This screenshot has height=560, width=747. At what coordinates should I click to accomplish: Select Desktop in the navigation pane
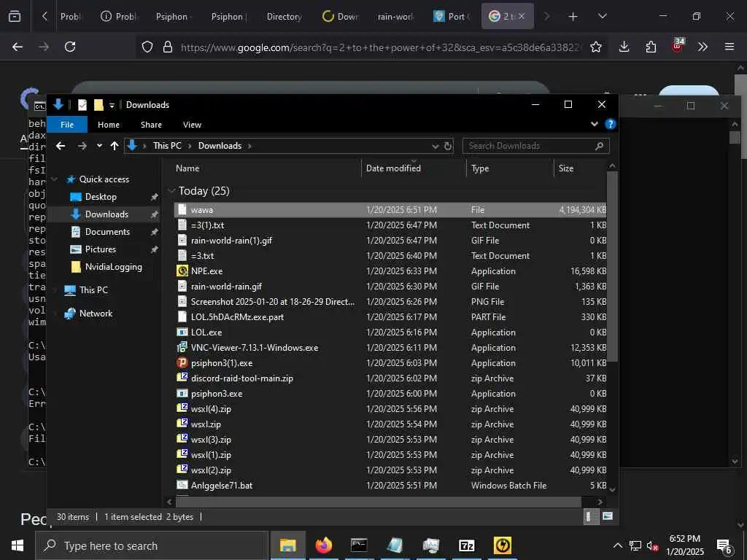[101, 197]
